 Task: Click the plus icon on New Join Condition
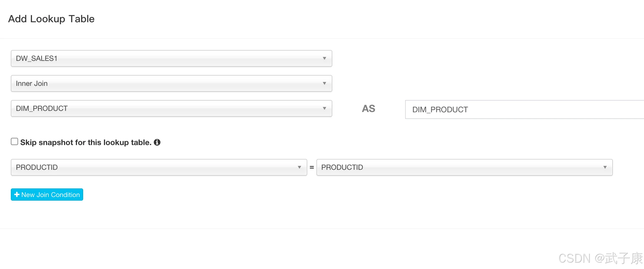click(17, 195)
